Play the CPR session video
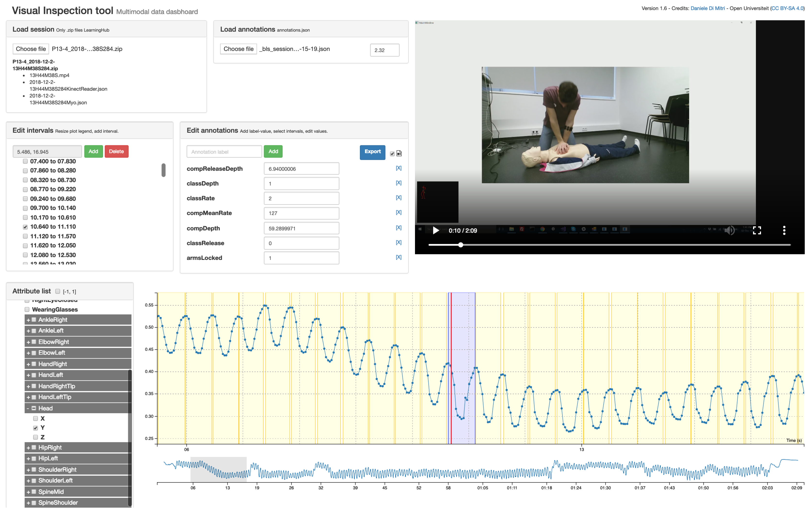The image size is (812, 512). pyautogui.click(x=436, y=231)
